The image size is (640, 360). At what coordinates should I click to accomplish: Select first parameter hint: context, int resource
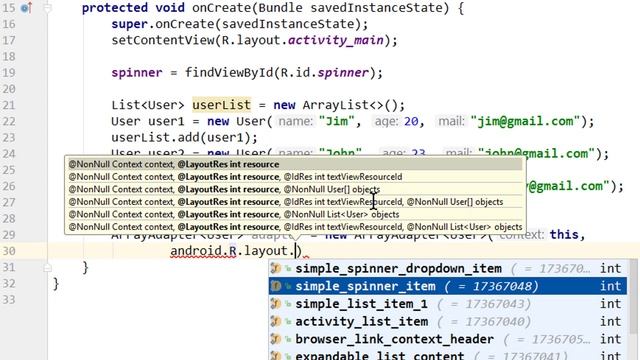[295, 164]
